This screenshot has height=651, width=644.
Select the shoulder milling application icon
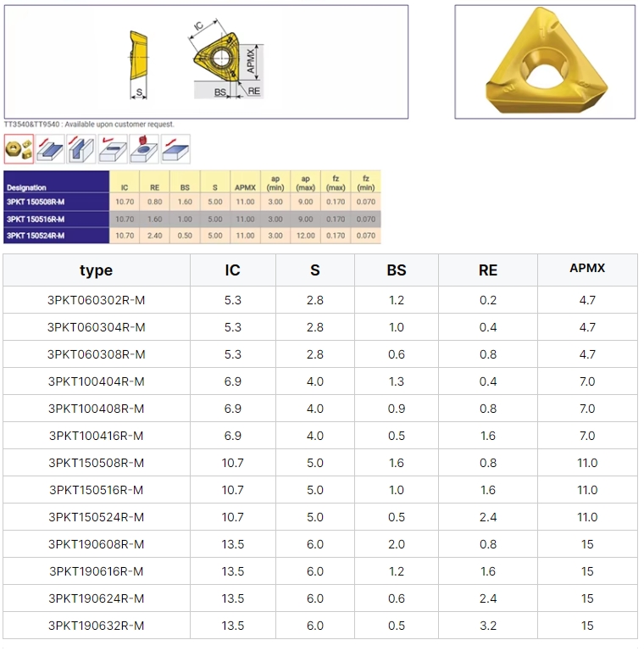pos(50,149)
